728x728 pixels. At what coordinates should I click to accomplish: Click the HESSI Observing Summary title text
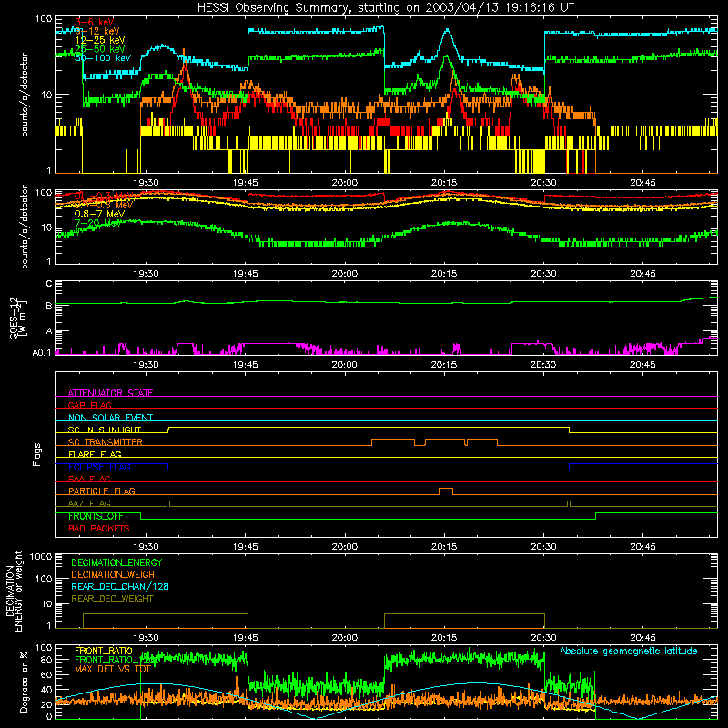[385, 8]
